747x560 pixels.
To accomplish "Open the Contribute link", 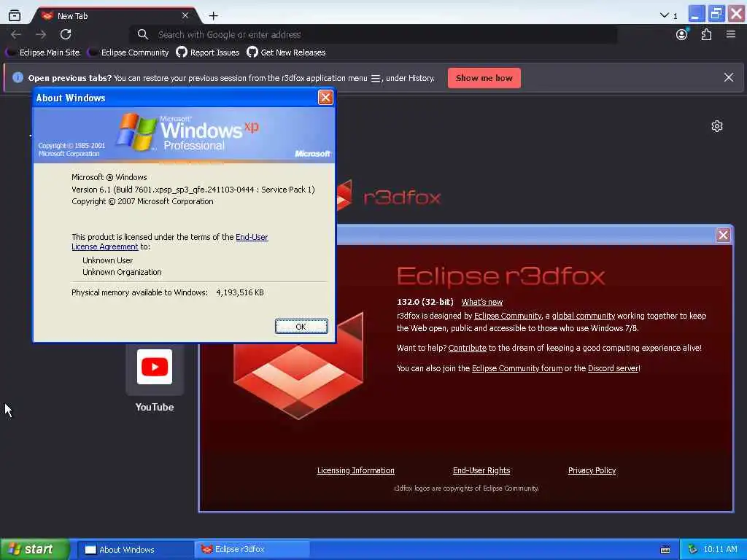I will click(x=468, y=348).
